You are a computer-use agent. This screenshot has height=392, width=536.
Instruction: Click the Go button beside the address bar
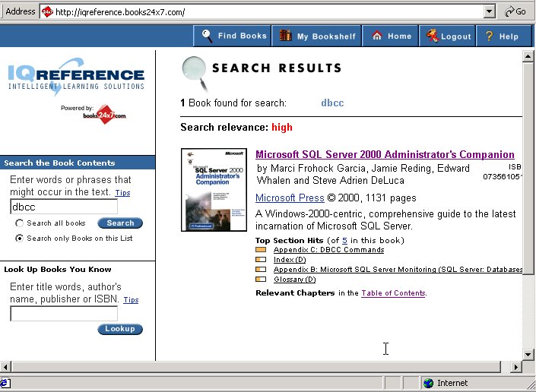point(515,11)
